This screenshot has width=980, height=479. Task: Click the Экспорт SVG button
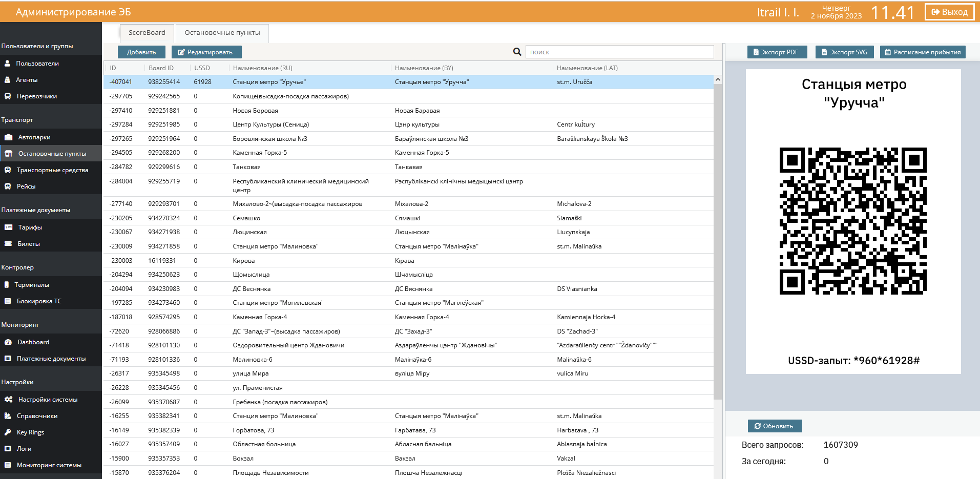(x=845, y=52)
